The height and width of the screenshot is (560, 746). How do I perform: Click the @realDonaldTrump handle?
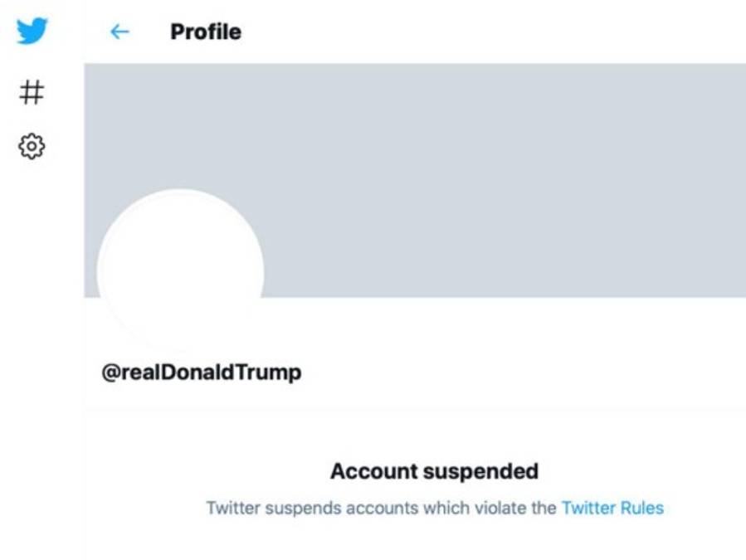(202, 373)
